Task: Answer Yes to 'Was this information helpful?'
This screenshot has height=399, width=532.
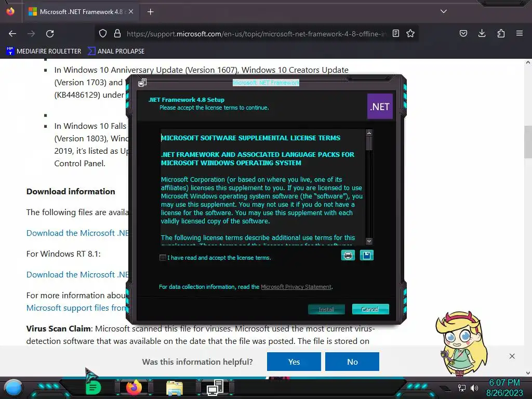Action: pos(294,362)
